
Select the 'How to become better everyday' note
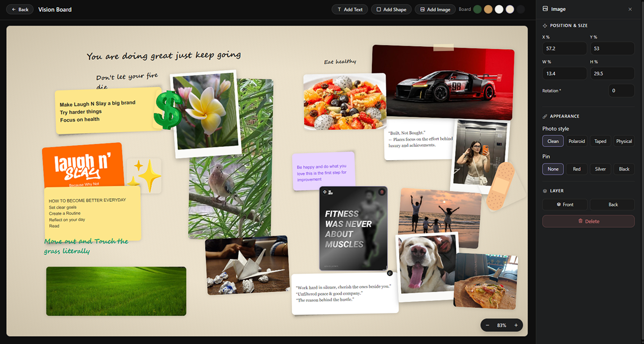point(93,213)
